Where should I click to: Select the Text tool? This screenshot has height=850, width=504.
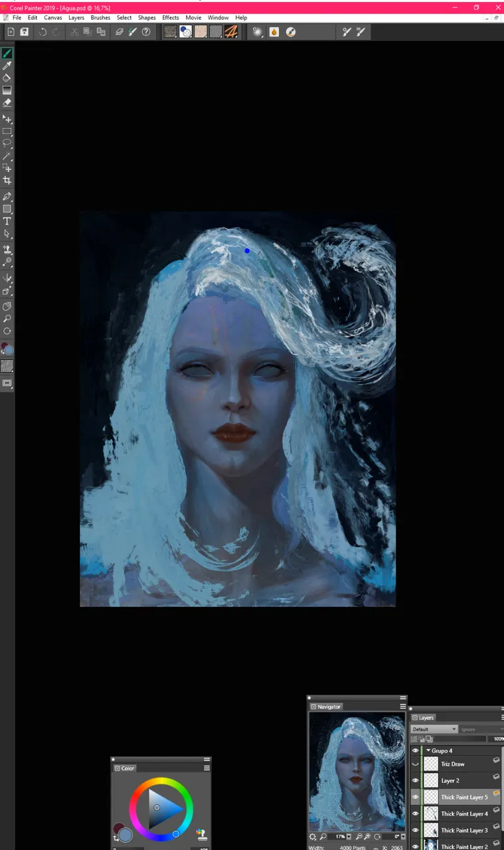(x=7, y=221)
